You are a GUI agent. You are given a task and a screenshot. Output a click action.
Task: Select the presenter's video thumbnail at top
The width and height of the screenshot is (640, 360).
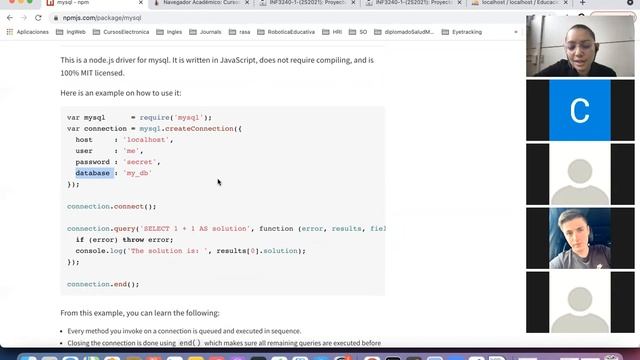[x=580, y=46]
